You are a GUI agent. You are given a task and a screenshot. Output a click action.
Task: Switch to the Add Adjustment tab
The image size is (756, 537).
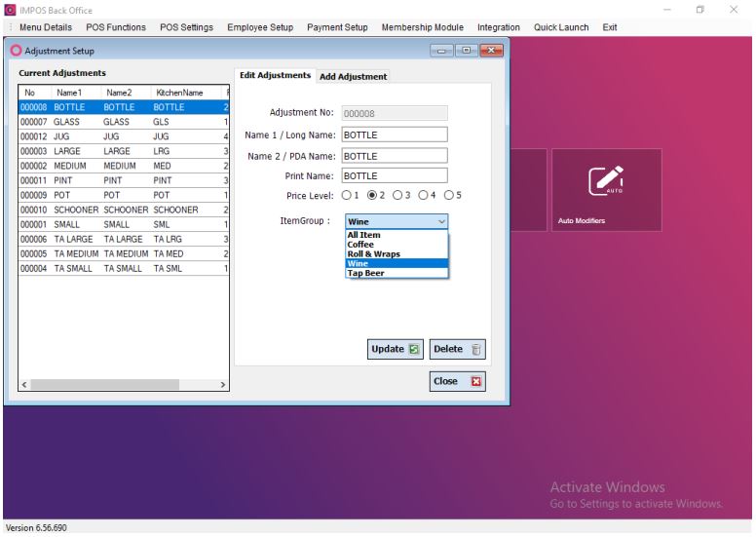coord(354,77)
